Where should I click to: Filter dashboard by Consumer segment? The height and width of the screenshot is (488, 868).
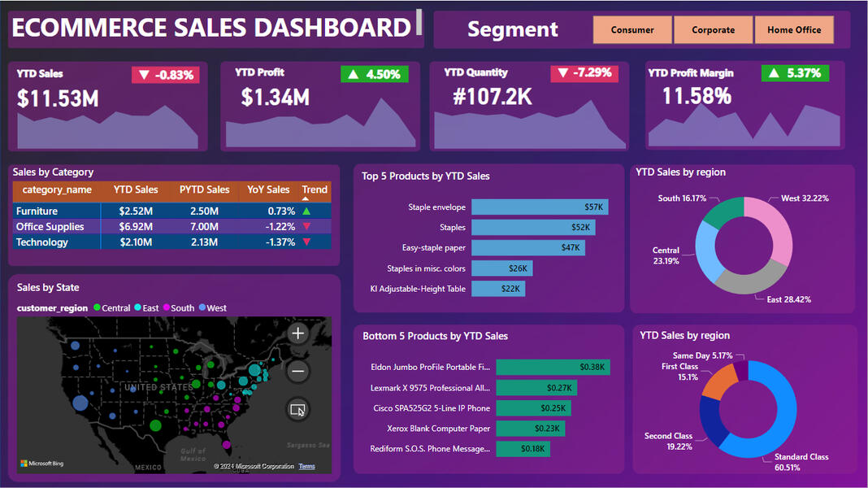pyautogui.click(x=632, y=30)
